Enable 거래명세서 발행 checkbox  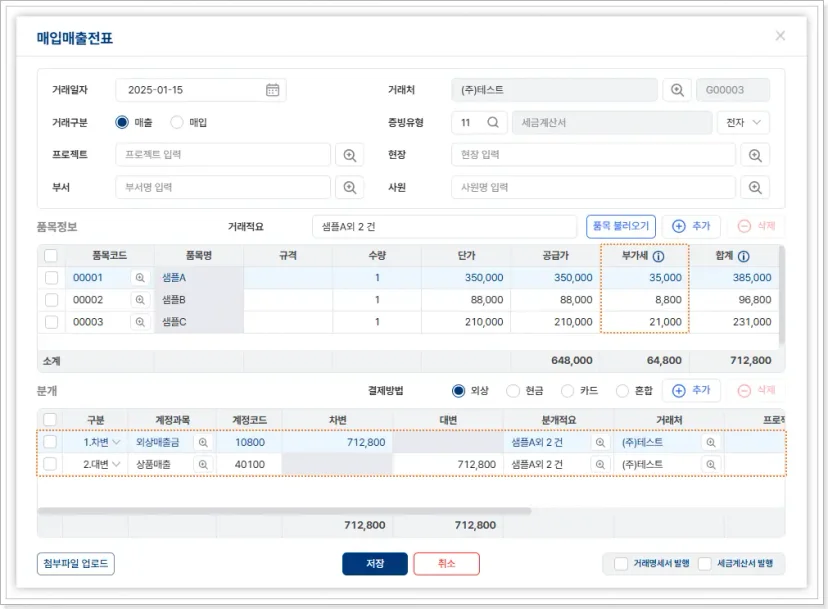(621, 564)
